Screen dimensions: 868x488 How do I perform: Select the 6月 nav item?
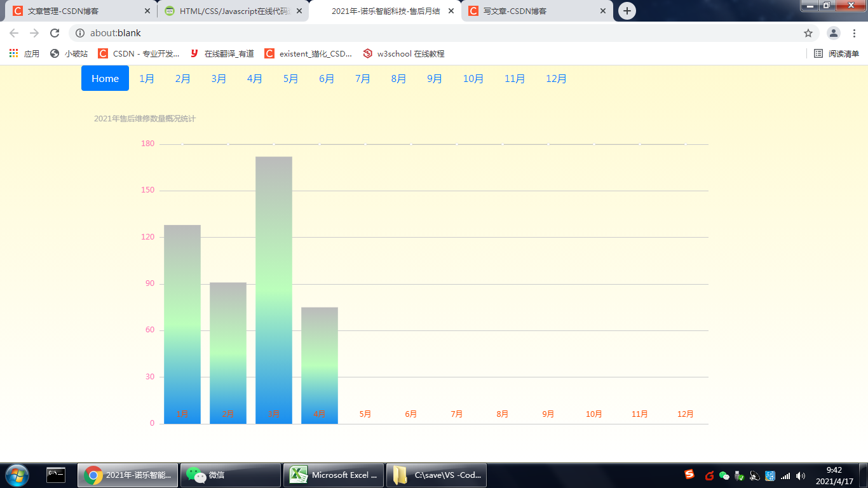point(327,78)
